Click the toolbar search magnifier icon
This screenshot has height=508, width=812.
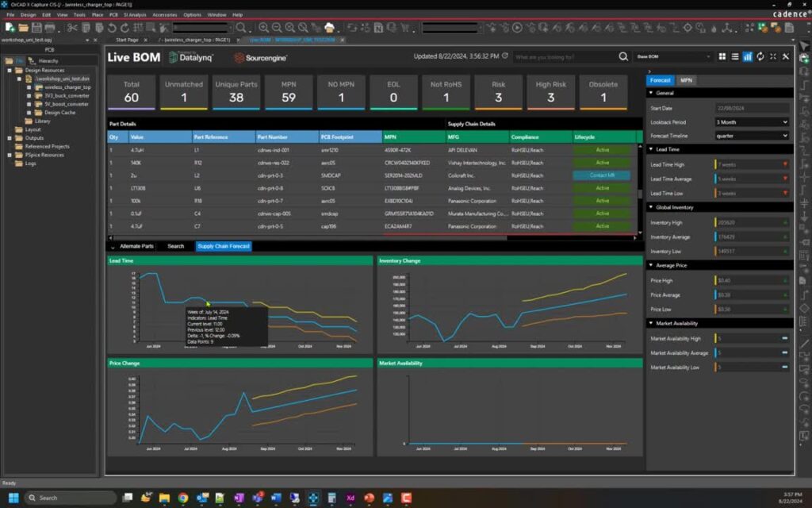[241, 28]
